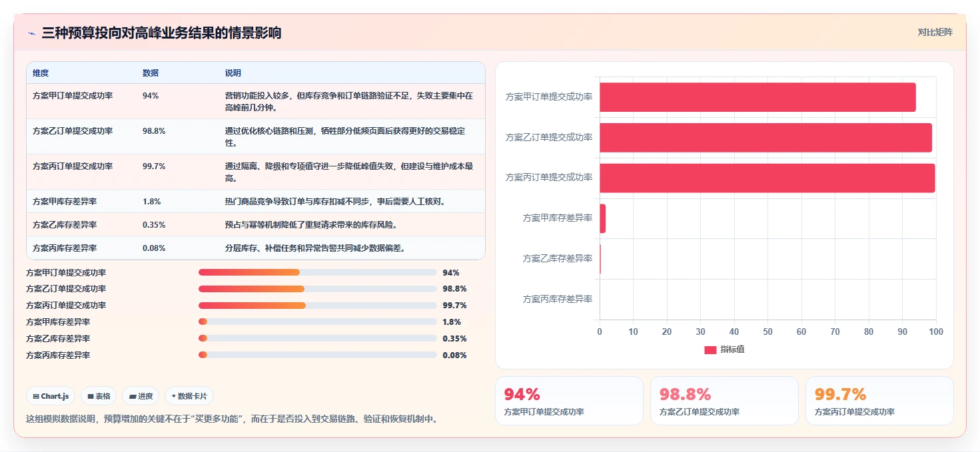Click the 方案丙订单提交成功率 chart bar
The image size is (980, 452).
tap(767, 178)
